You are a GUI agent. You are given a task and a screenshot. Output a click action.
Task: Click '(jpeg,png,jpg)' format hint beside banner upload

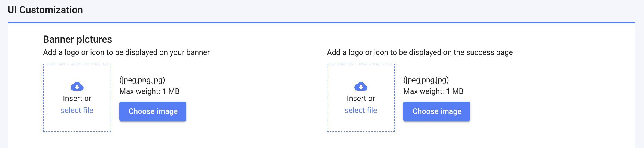coord(142,80)
